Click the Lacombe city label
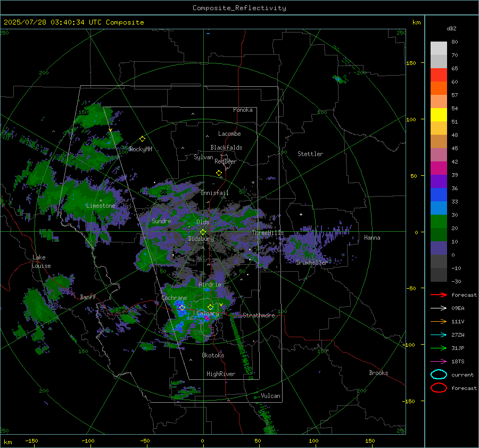This screenshot has width=479, height=448. coord(229,134)
